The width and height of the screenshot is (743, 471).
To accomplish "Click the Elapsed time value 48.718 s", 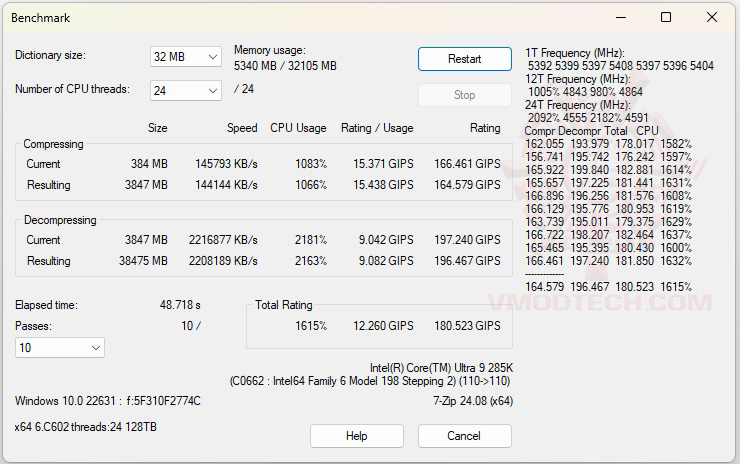I will pos(180,305).
